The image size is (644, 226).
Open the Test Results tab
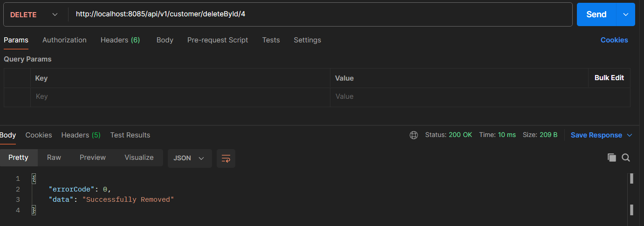[130, 135]
